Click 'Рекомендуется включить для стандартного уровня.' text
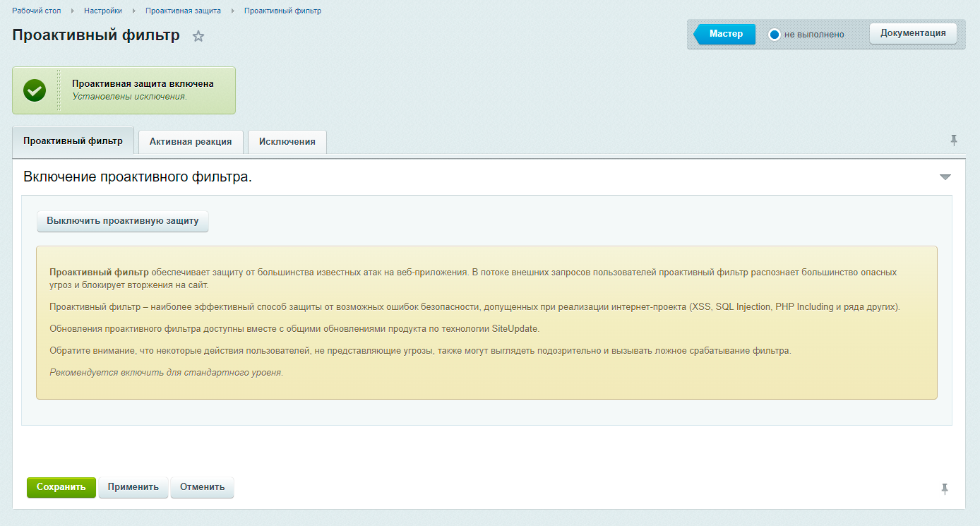980x526 pixels. 166,372
